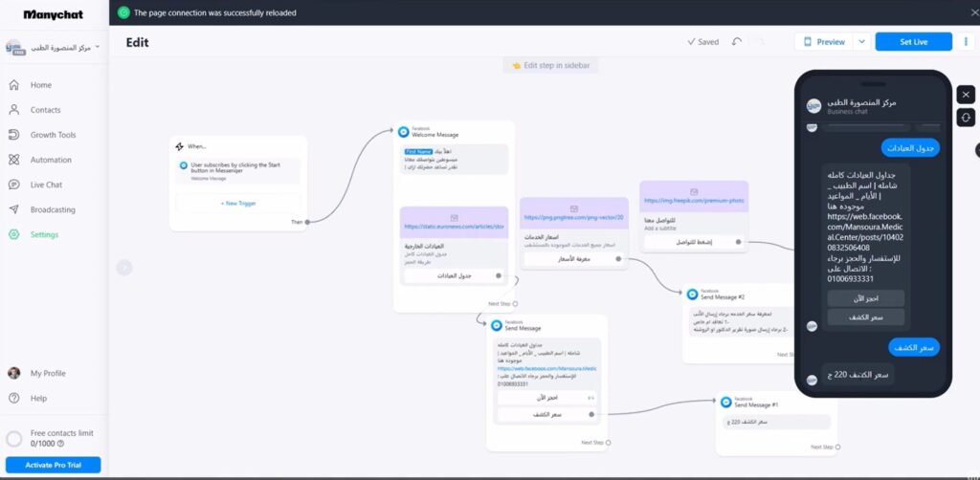Image resolution: width=980 pixels, height=480 pixels.
Task: Expand the account switcher dropdown
Action: pos(97,46)
